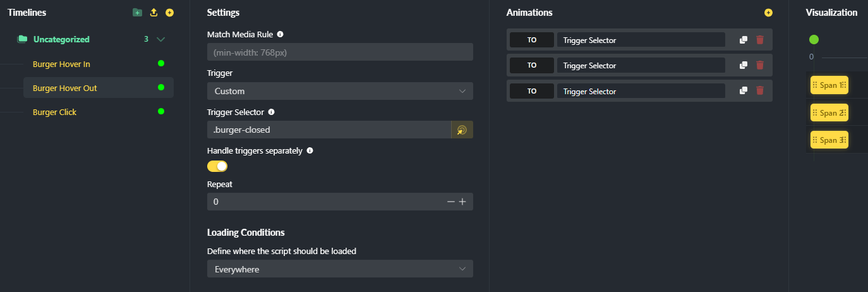Collapse the Uncategorized folder chevron

pyautogui.click(x=160, y=39)
